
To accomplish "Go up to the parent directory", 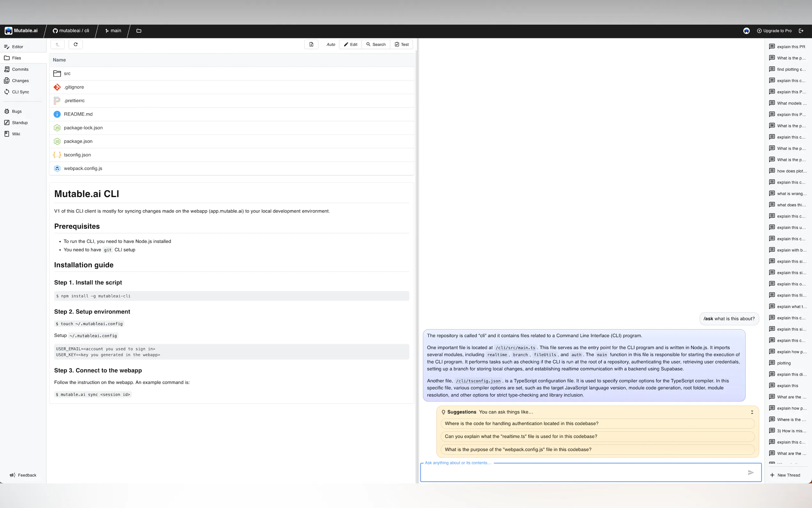I will click(58, 44).
